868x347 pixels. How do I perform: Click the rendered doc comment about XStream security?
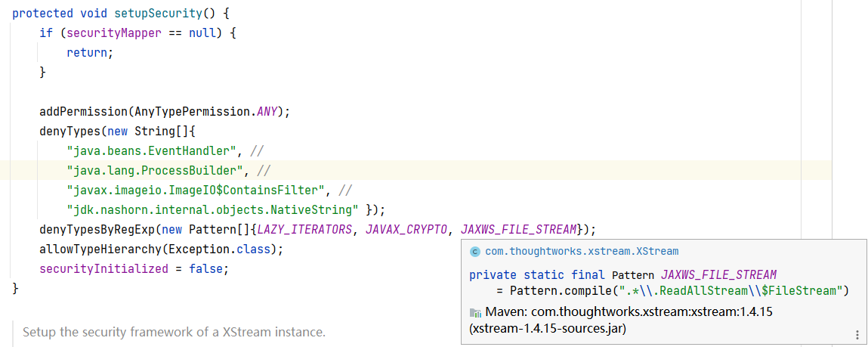(x=174, y=332)
